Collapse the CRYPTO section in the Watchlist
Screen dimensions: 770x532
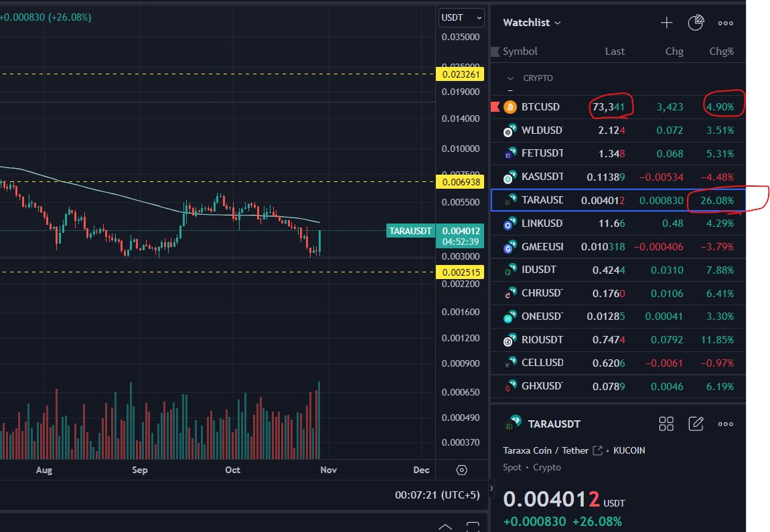coord(510,78)
